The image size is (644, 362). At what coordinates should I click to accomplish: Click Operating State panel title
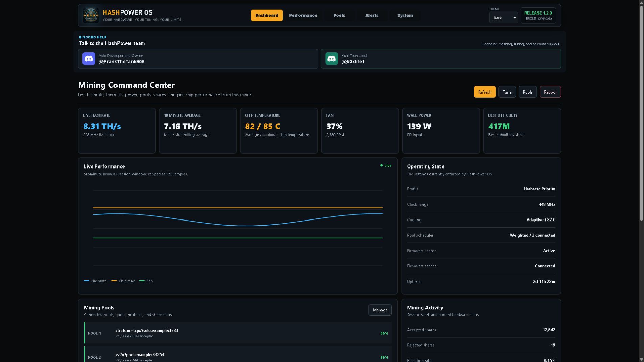pos(426,166)
